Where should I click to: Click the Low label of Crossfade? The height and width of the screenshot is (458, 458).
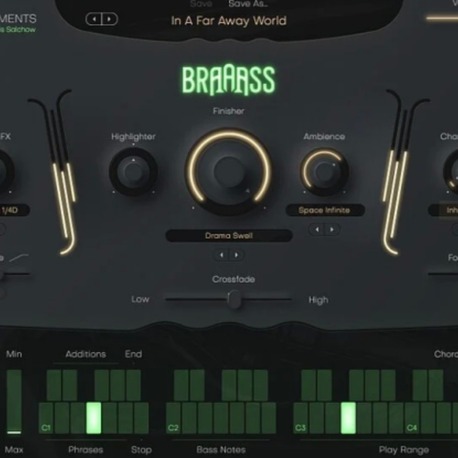tap(140, 299)
